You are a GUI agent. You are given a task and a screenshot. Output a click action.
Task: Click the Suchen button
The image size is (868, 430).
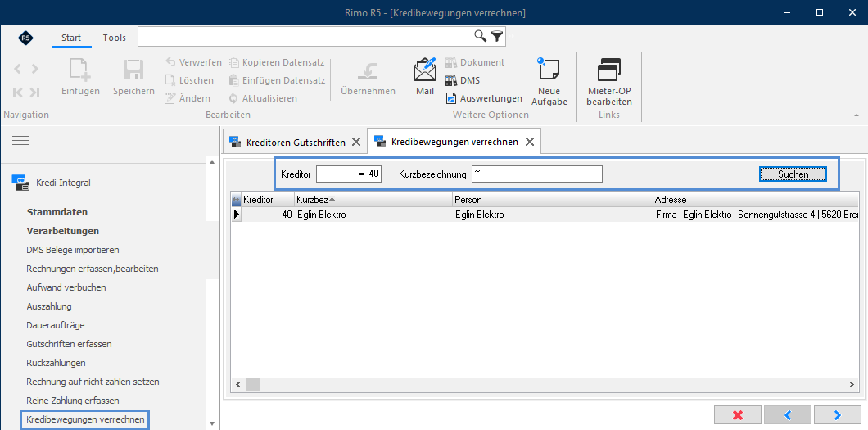point(793,174)
